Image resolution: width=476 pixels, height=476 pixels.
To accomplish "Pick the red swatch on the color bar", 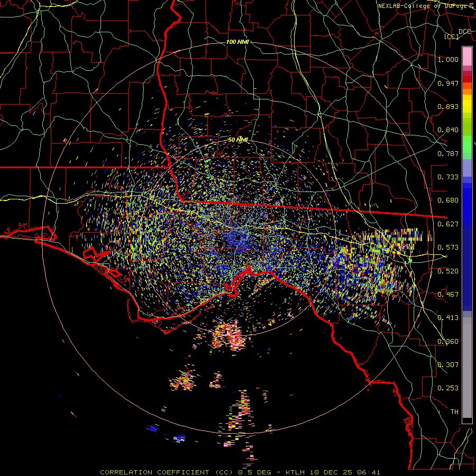I will 467,79.
